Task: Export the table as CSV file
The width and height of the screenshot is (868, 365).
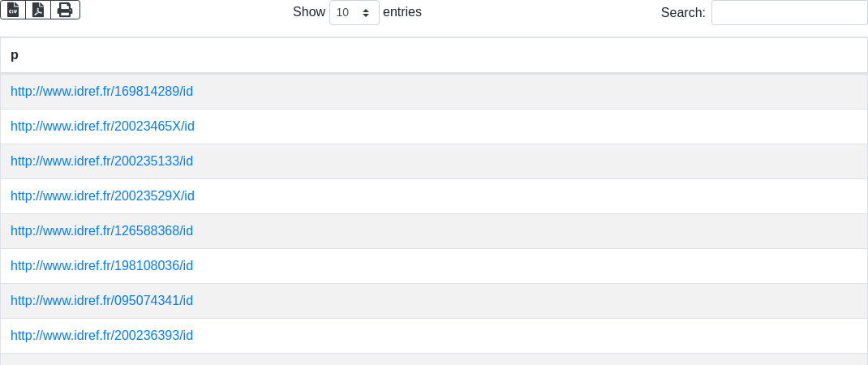Action: tap(13, 10)
